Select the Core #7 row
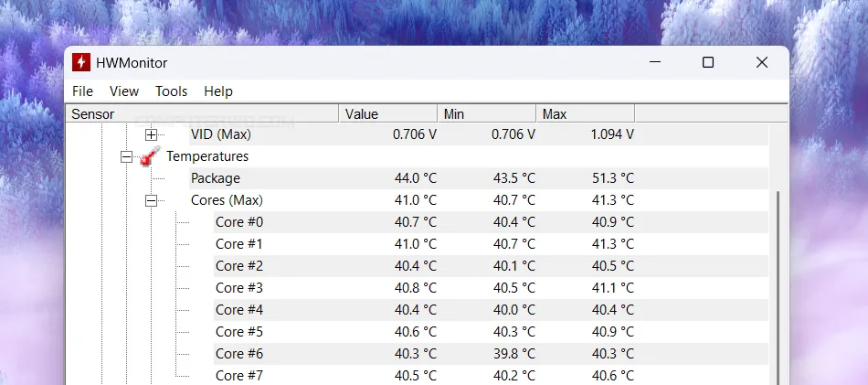Viewport: 868px width, 385px height. 491,376
